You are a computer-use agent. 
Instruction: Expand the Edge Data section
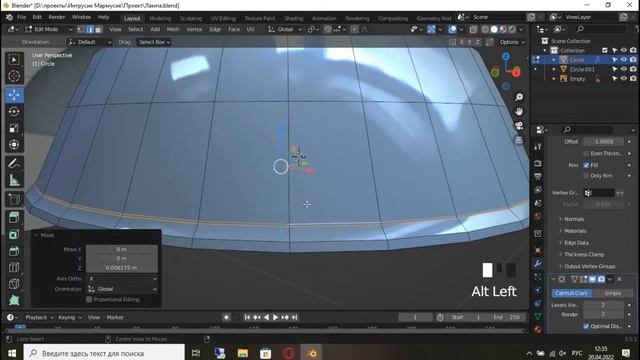pos(576,243)
